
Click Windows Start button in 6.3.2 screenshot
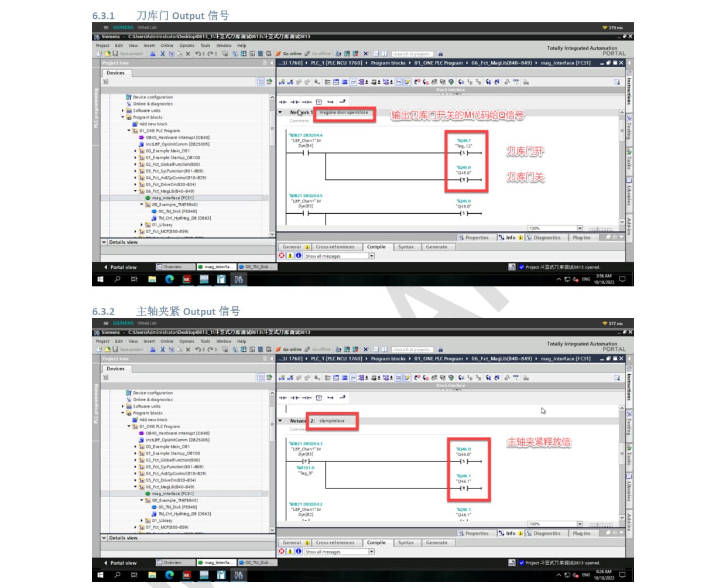[x=100, y=575]
